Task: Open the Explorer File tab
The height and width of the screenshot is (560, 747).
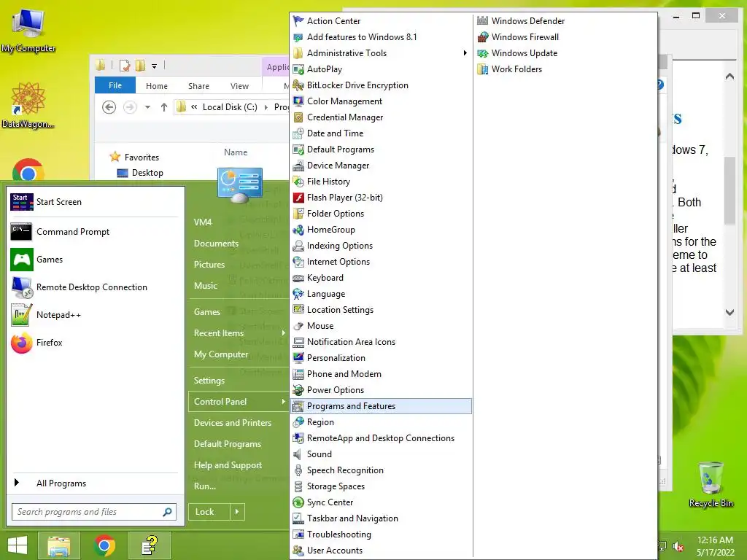Action: point(115,85)
